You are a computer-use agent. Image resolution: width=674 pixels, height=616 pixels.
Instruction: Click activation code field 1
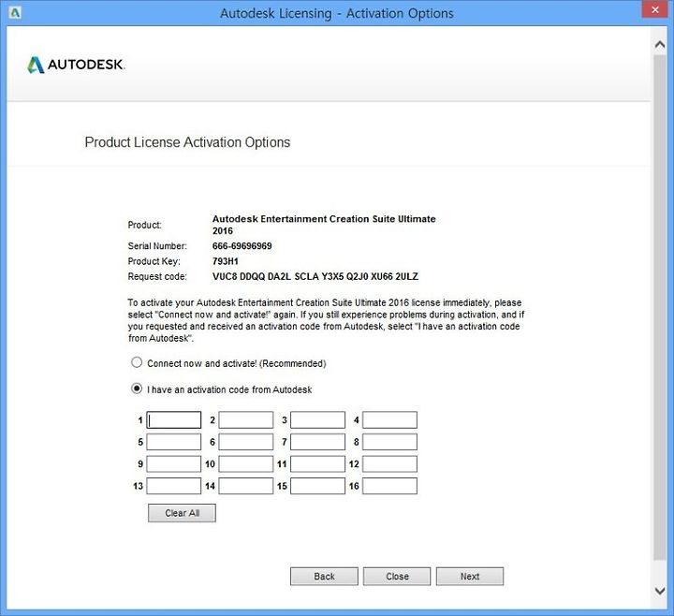click(x=174, y=420)
